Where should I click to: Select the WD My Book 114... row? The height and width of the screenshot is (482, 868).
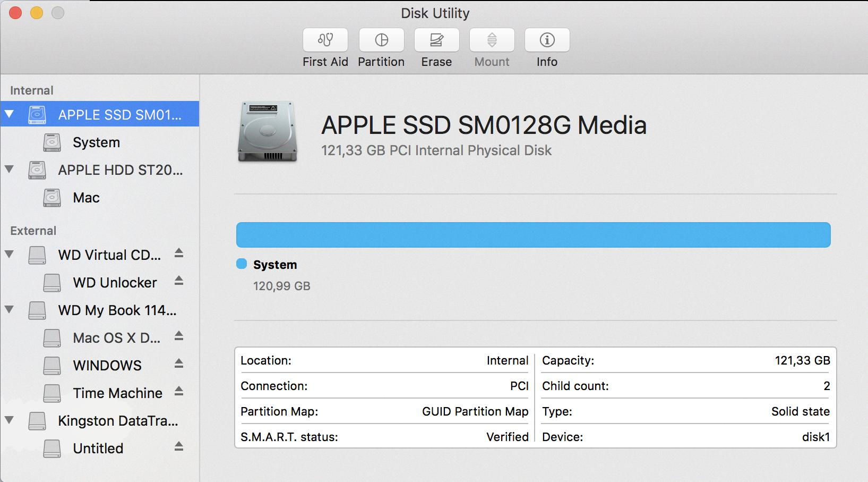pyautogui.click(x=100, y=310)
